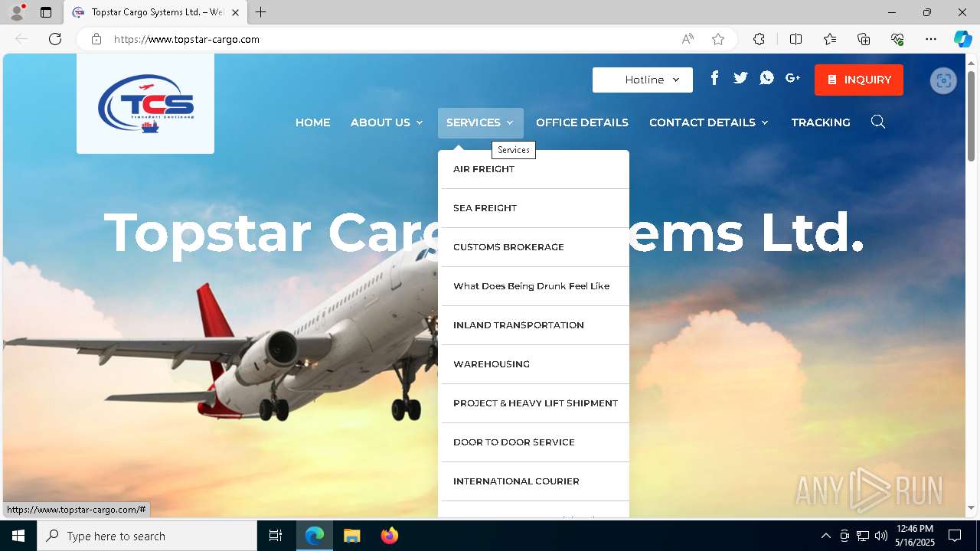Refresh the page with reload icon
The width and height of the screenshot is (980, 551).
coord(55,39)
